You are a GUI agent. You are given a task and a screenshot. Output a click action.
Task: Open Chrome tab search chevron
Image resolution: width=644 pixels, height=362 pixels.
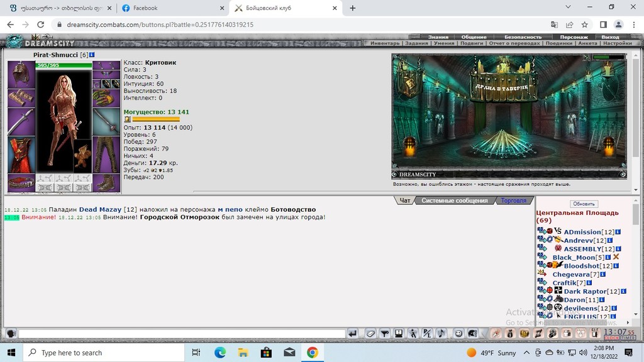pyautogui.click(x=568, y=8)
